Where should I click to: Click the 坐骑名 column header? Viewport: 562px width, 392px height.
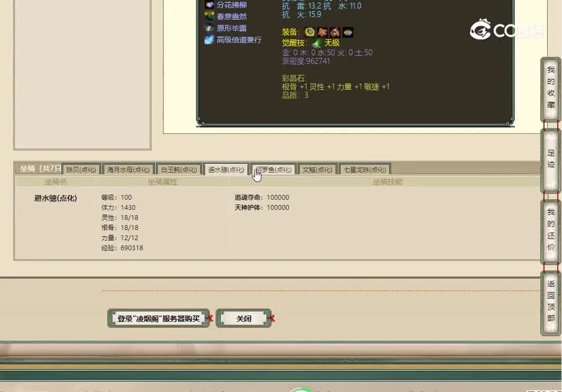tap(56, 182)
